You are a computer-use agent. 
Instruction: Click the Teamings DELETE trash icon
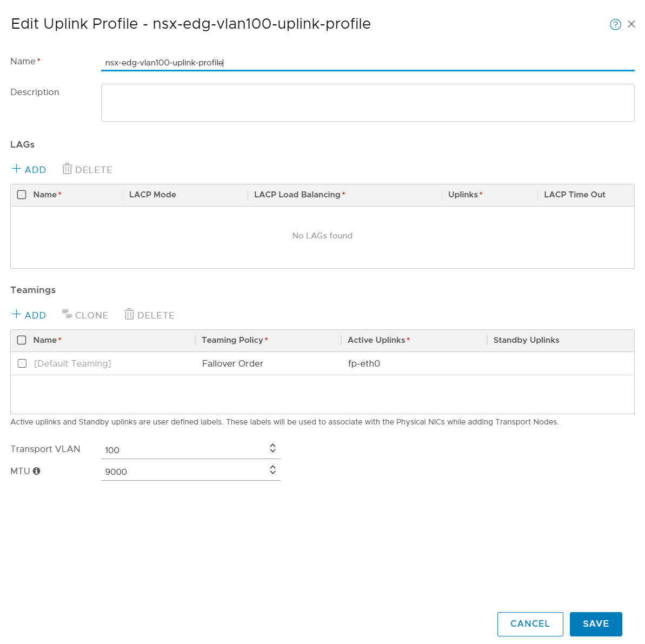[x=129, y=315]
